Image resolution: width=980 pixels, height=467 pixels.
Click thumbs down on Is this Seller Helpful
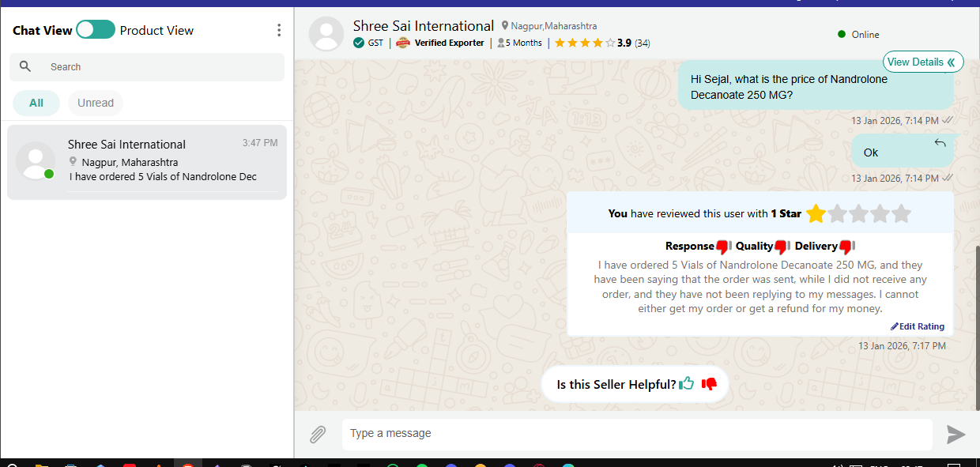pos(710,384)
